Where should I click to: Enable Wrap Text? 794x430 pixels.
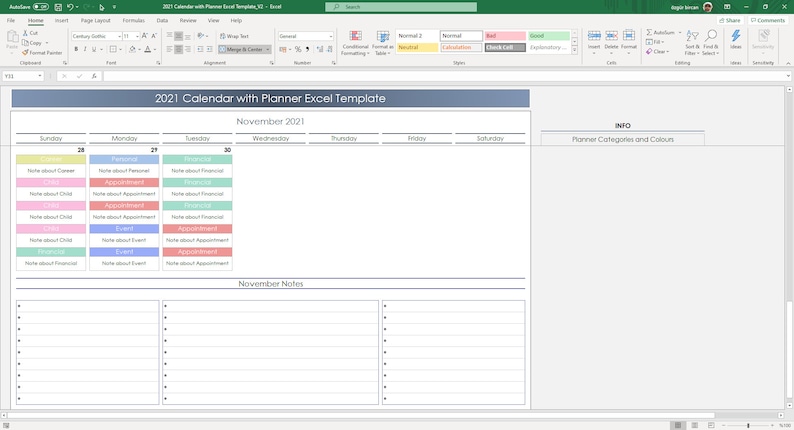(234, 36)
